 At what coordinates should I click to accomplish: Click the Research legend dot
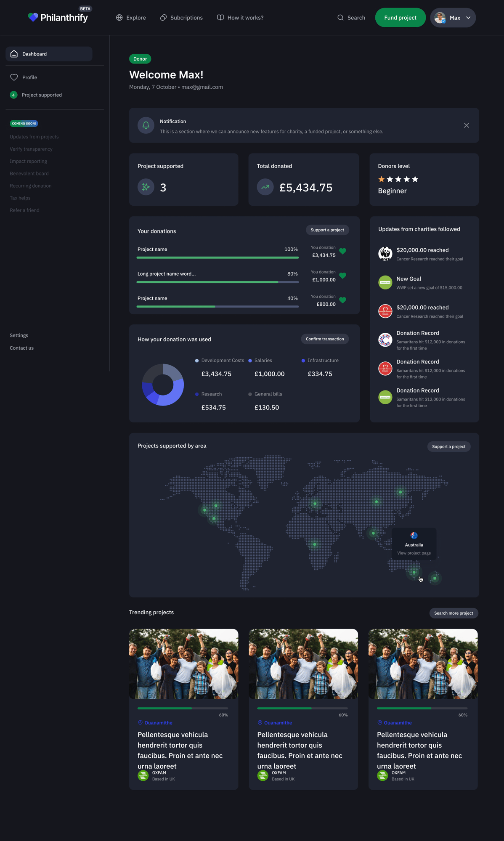[197, 394]
